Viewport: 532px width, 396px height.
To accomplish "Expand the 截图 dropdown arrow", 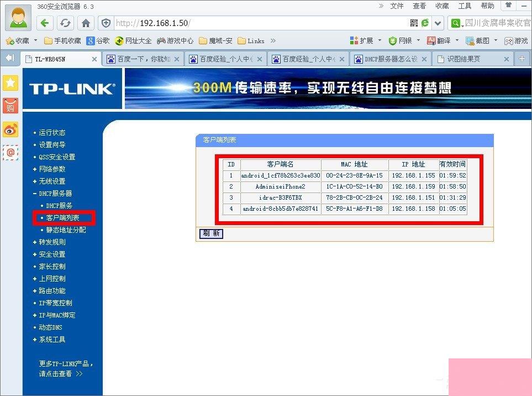I will pos(496,40).
